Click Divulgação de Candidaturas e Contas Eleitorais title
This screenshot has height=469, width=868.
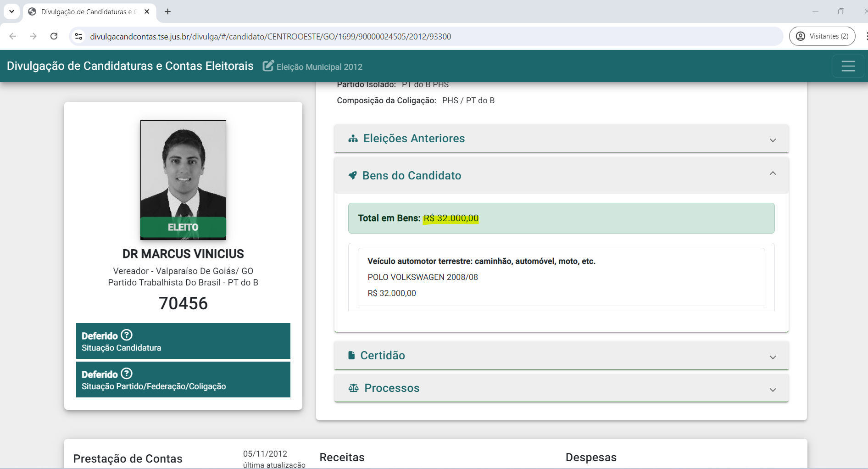click(130, 66)
